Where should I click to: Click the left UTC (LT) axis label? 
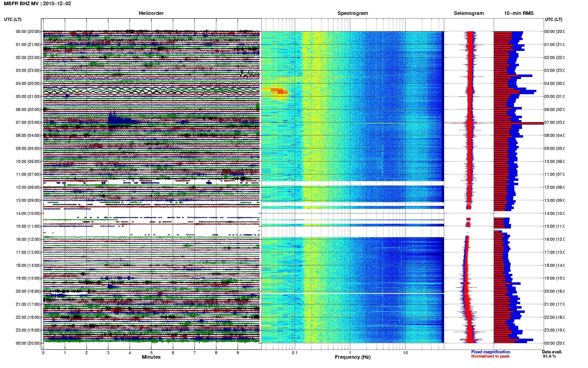(13, 19)
